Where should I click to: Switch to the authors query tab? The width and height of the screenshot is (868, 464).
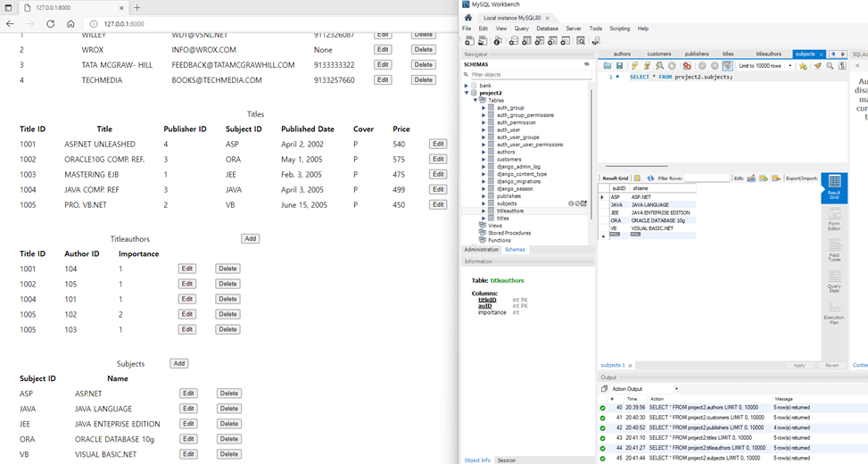pyautogui.click(x=622, y=54)
